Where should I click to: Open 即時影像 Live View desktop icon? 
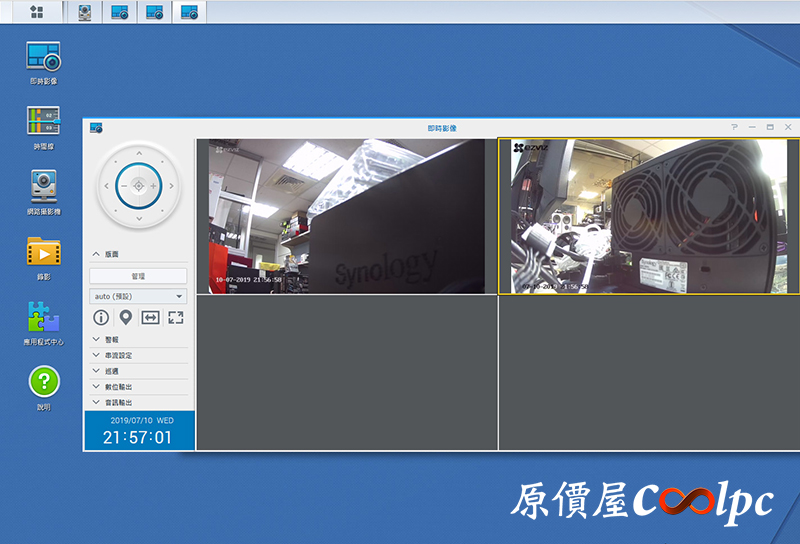(43, 63)
